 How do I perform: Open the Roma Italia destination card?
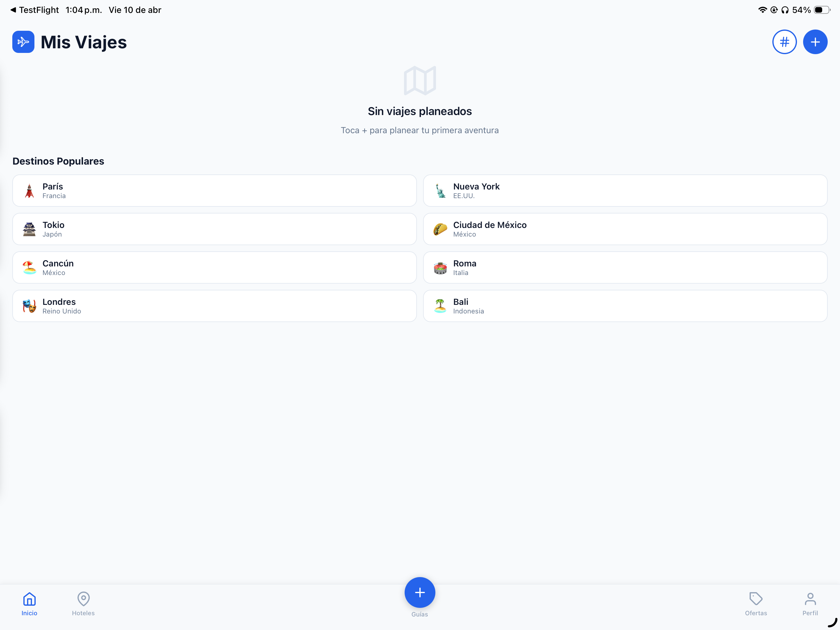click(x=625, y=268)
